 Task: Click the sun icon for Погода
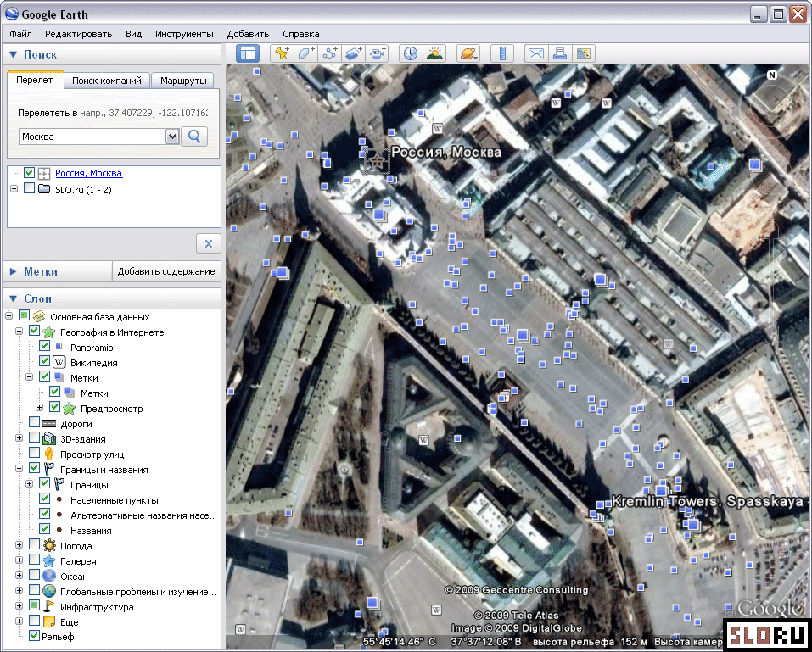coord(49,545)
